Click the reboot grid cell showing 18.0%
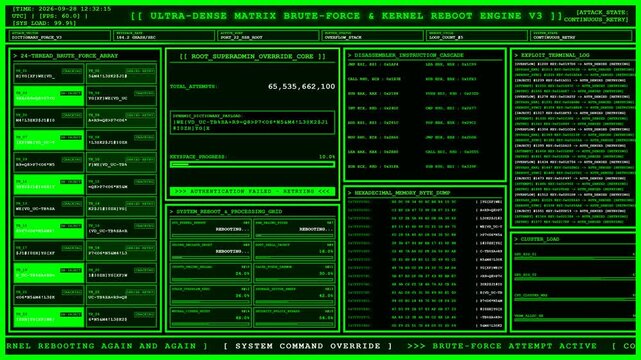This screenshot has width=641, height=360. 294,250
